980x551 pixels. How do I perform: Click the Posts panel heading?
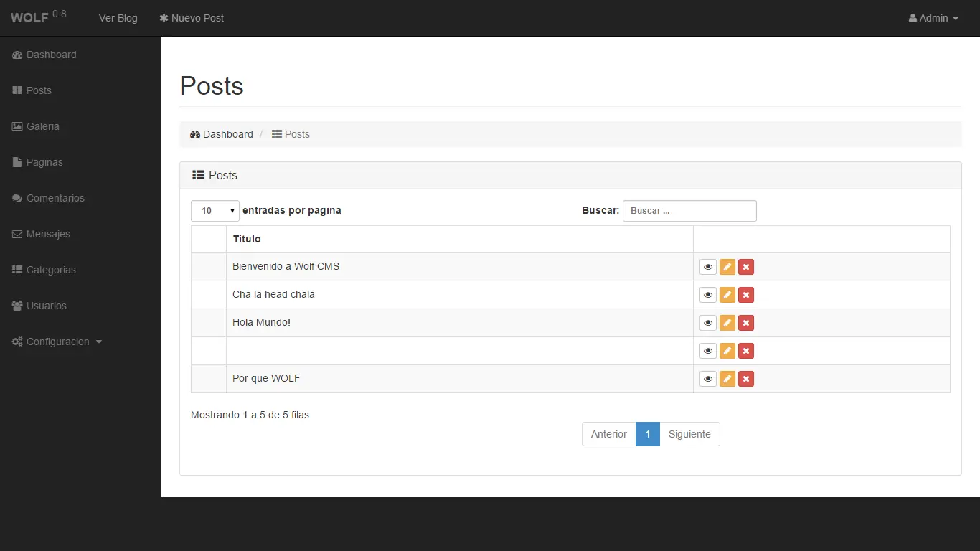coord(570,175)
